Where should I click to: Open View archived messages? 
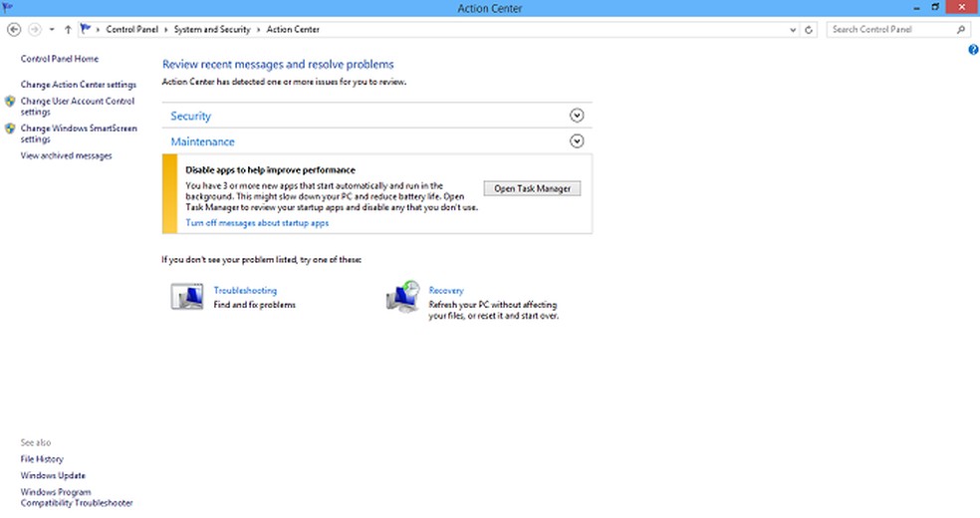coord(67,155)
